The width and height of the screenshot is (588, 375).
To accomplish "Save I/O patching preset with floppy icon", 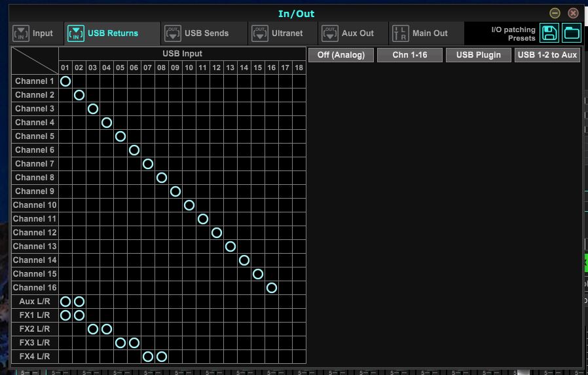I will pyautogui.click(x=549, y=33).
